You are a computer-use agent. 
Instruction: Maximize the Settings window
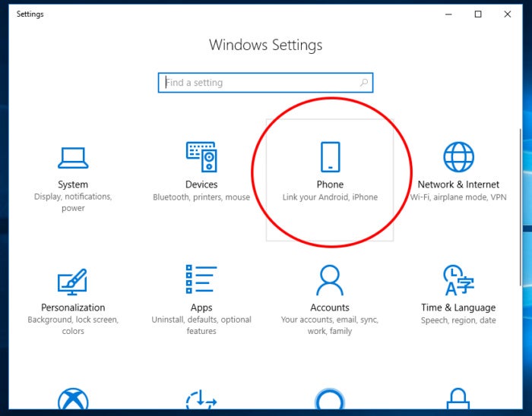[478, 14]
